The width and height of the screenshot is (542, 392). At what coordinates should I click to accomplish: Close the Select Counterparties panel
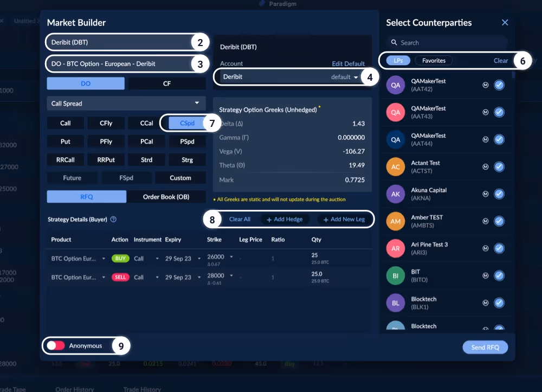[x=505, y=22]
